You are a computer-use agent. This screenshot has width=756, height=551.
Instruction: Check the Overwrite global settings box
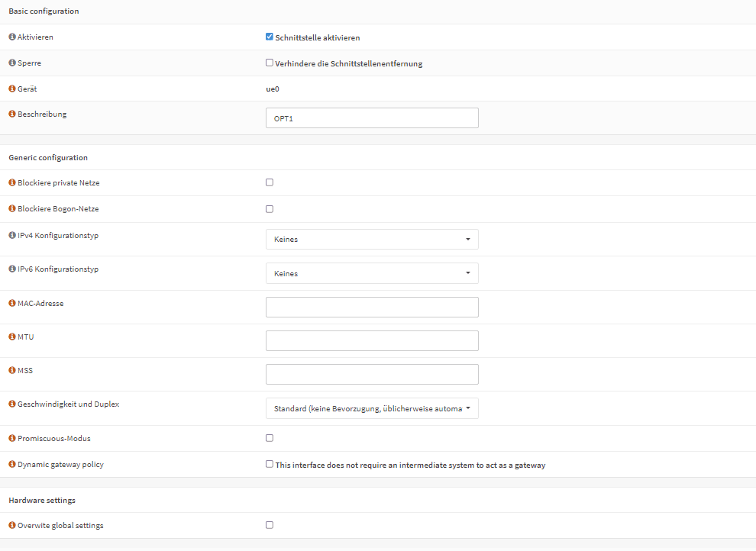pyautogui.click(x=270, y=525)
